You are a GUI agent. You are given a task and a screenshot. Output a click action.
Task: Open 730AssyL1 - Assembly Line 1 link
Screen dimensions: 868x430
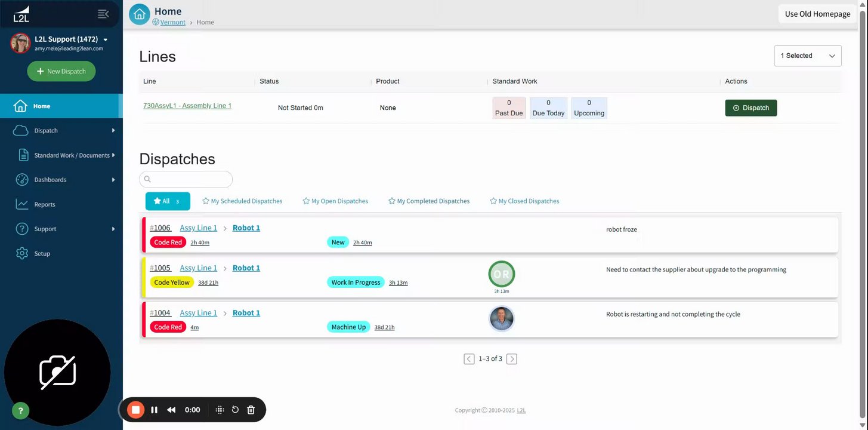(x=187, y=106)
